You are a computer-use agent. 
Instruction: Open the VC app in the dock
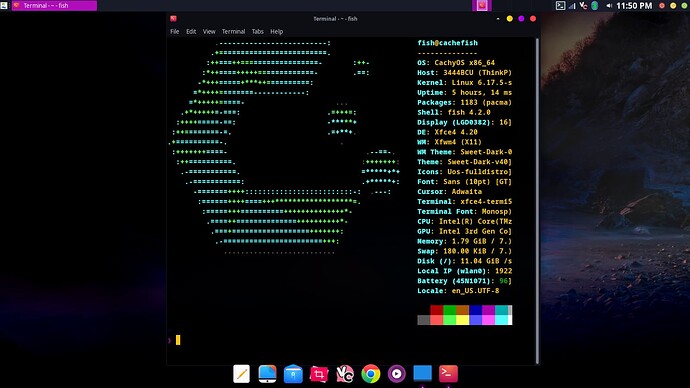345,374
